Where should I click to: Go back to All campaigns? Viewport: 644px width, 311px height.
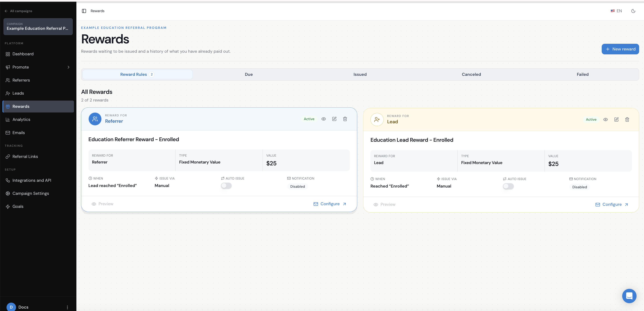pos(18,11)
